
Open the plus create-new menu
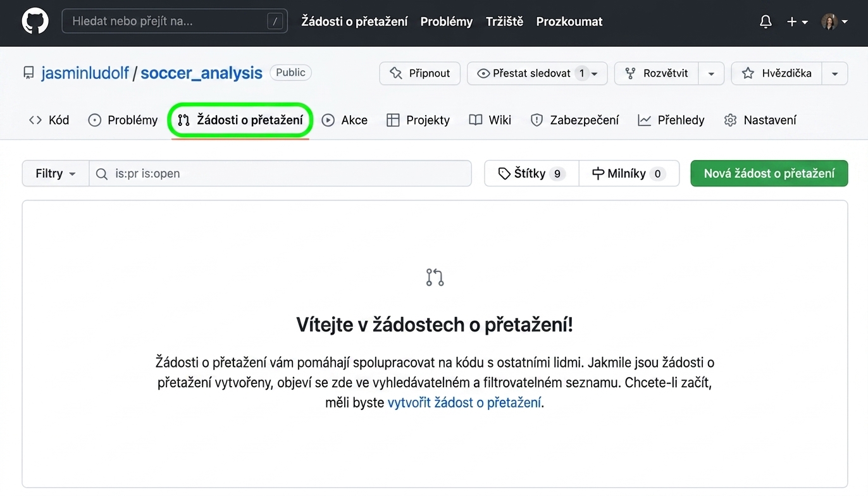(797, 22)
